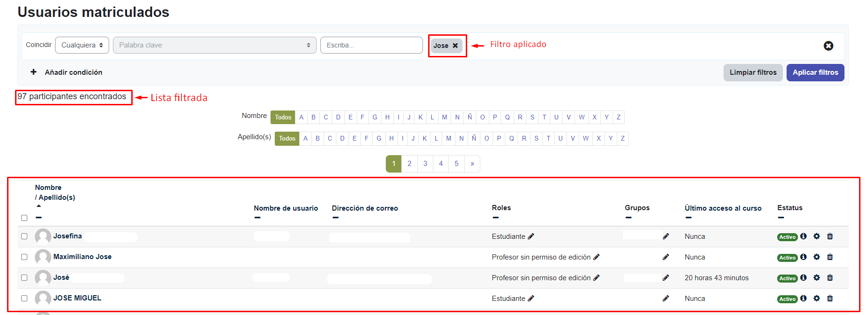Viewport: 868px width, 315px height.
Task: Click gear icon in Josefina's row
Action: pos(817,236)
